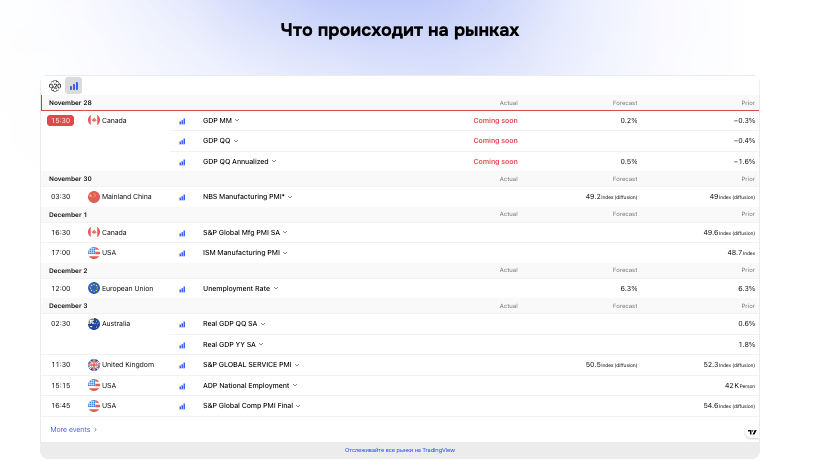Image resolution: width=814 pixels, height=476 pixels.
Task: Expand NBS Manufacturing PMI event
Action: click(x=290, y=197)
